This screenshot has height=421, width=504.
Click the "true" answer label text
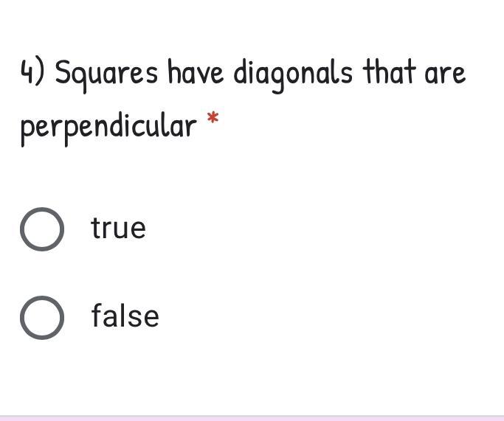(x=118, y=228)
